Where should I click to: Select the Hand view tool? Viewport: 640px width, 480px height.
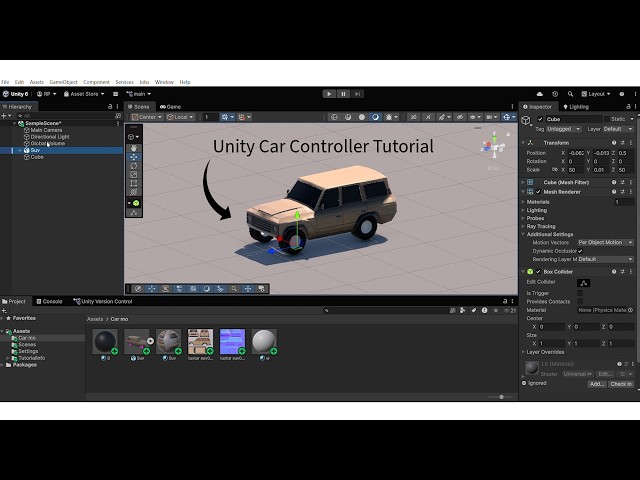(134, 148)
